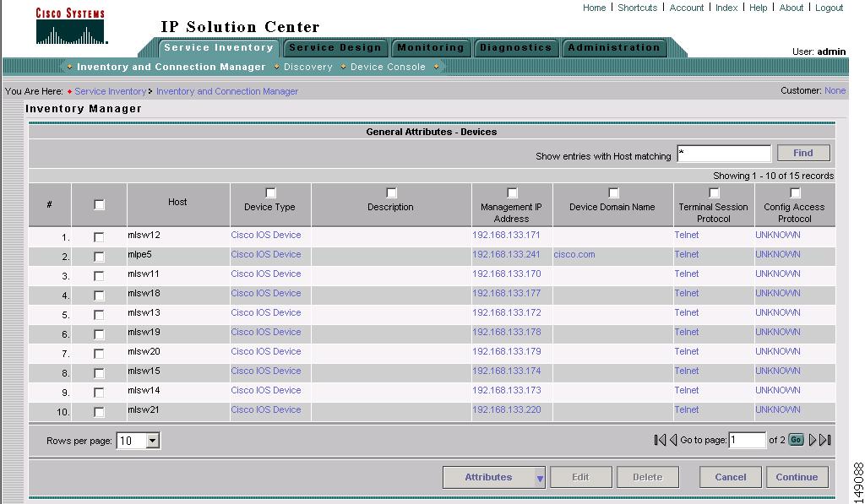Check the Config Access Protocol column checkbox

pos(795,192)
